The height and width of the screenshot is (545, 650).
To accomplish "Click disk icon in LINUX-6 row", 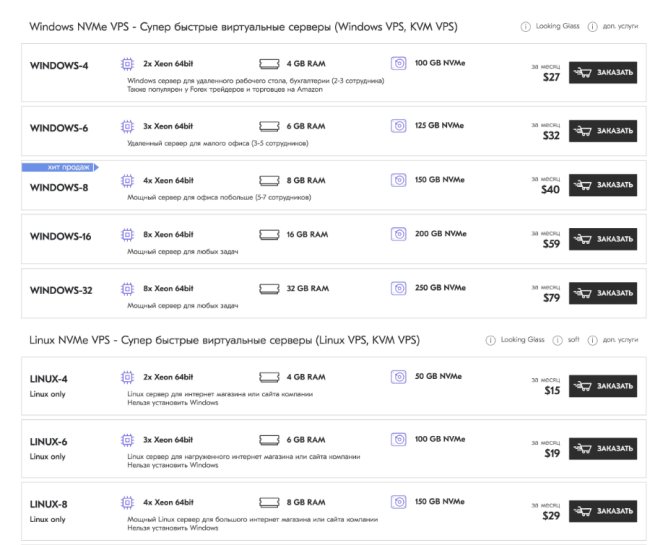I will [399, 439].
